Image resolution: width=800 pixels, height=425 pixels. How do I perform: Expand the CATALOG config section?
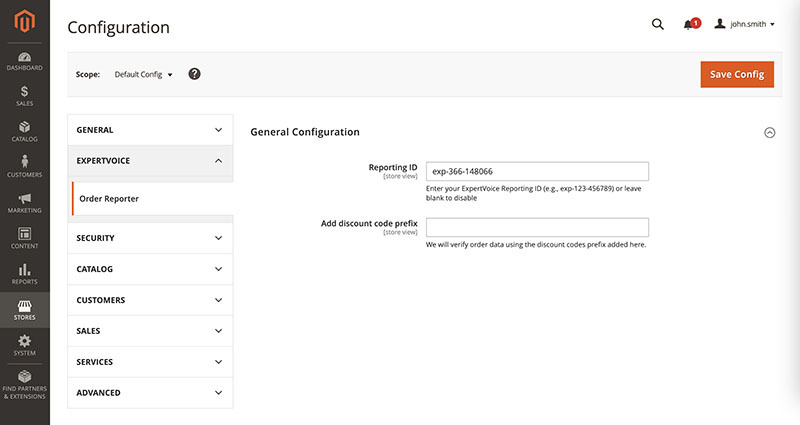coord(150,269)
